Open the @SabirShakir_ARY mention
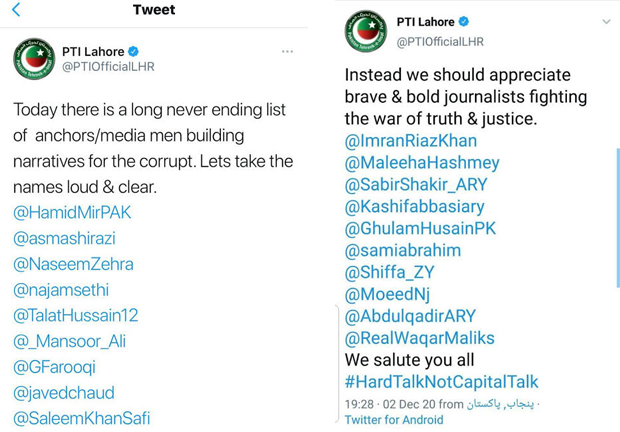 (416, 185)
